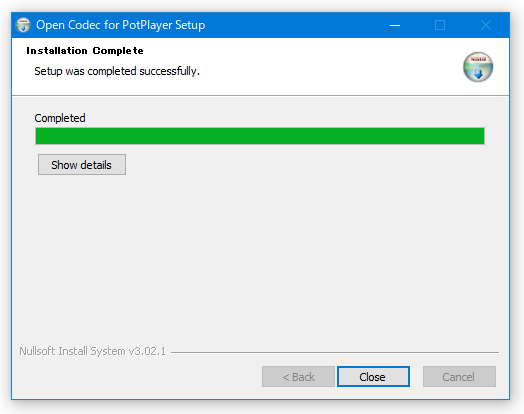
Task: Click the "Nullsoft Install System v3.02.1" label
Action: [93, 351]
